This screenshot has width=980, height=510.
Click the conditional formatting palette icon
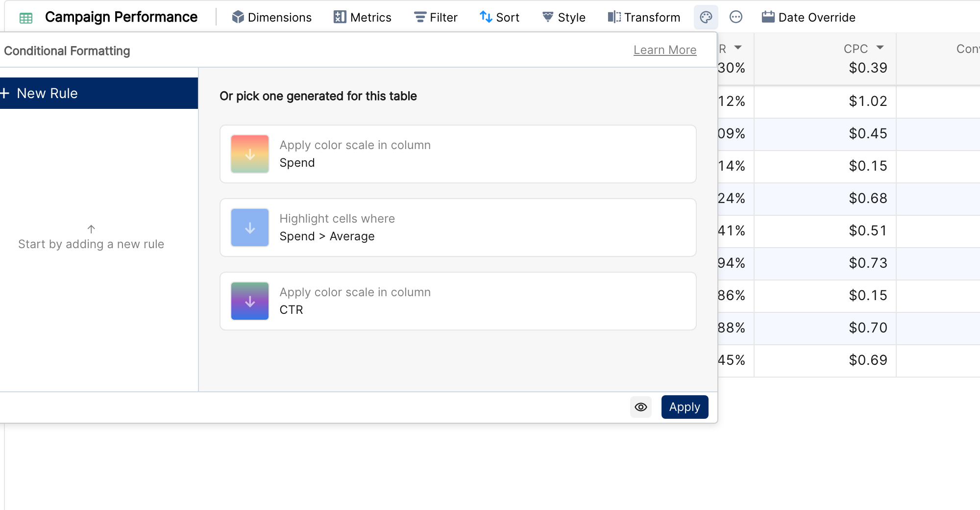tap(706, 17)
